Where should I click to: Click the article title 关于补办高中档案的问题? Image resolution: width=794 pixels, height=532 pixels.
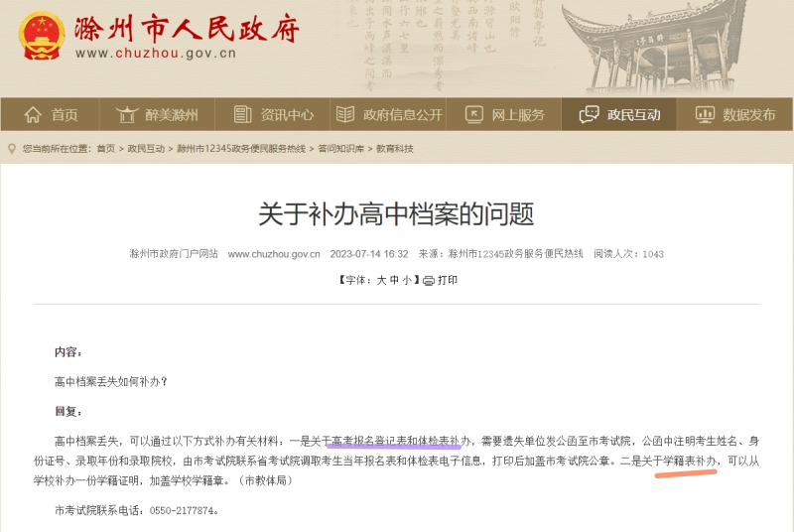[x=396, y=214]
